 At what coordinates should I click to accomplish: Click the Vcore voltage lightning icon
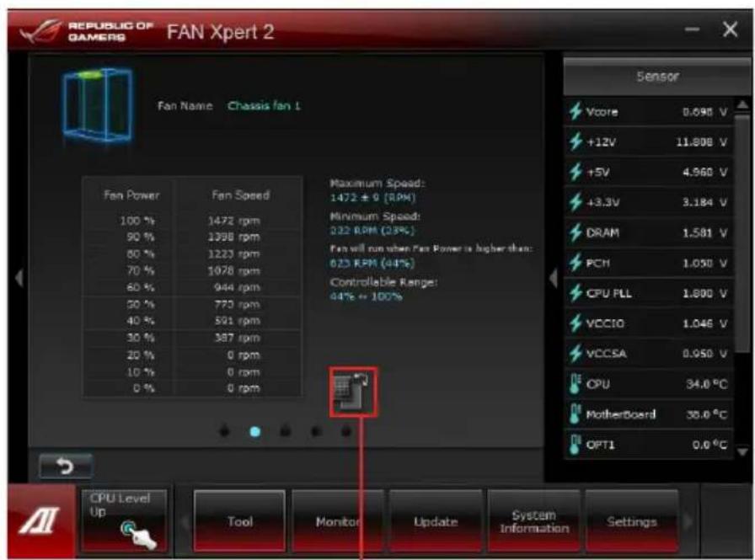click(576, 111)
